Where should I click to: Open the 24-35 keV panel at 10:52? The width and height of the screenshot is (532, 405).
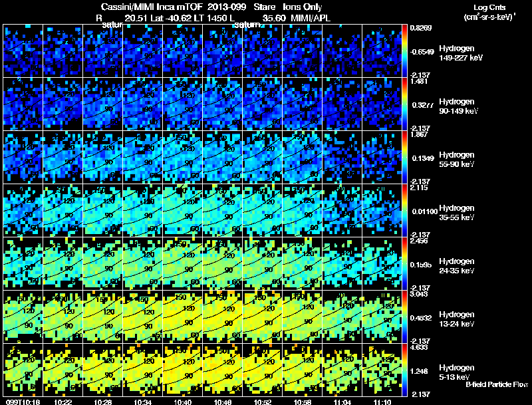[263, 264]
